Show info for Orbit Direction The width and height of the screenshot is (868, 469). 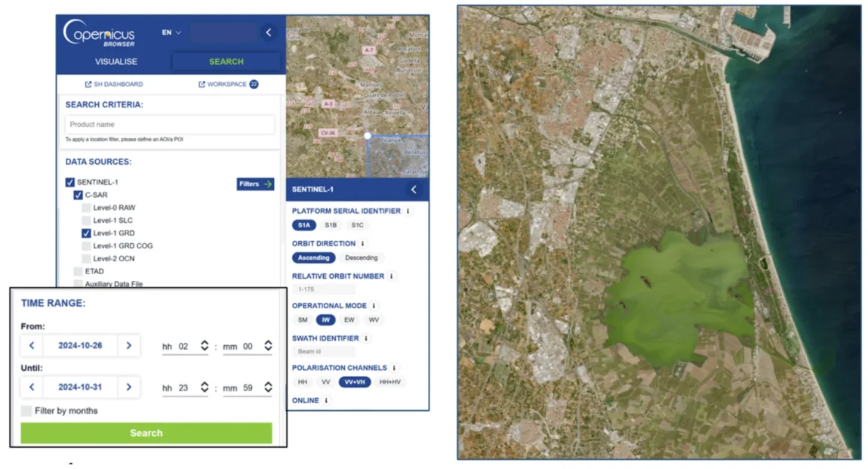tap(362, 244)
